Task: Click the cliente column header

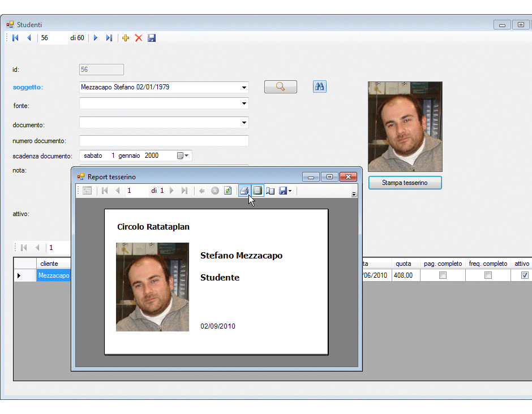Action: pyautogui.click(x=54, y=264)
